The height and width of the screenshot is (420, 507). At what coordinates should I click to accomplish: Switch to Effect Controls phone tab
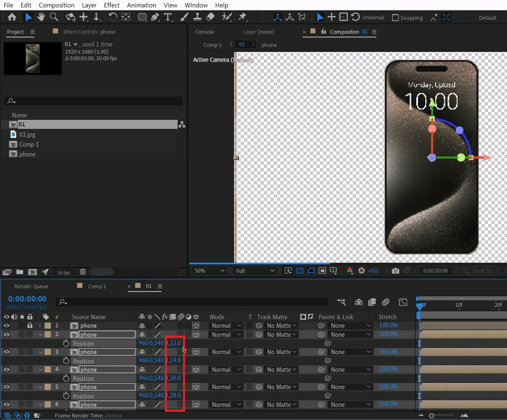(89, 32)
